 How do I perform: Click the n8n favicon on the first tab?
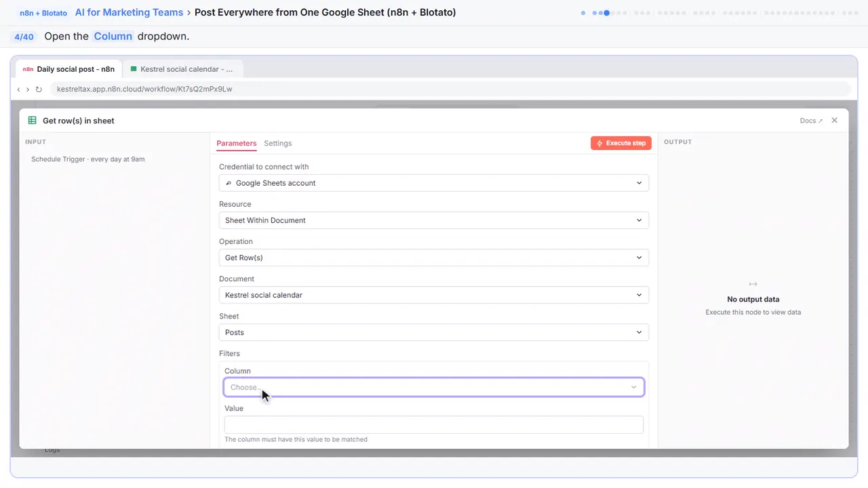(28, 69)
